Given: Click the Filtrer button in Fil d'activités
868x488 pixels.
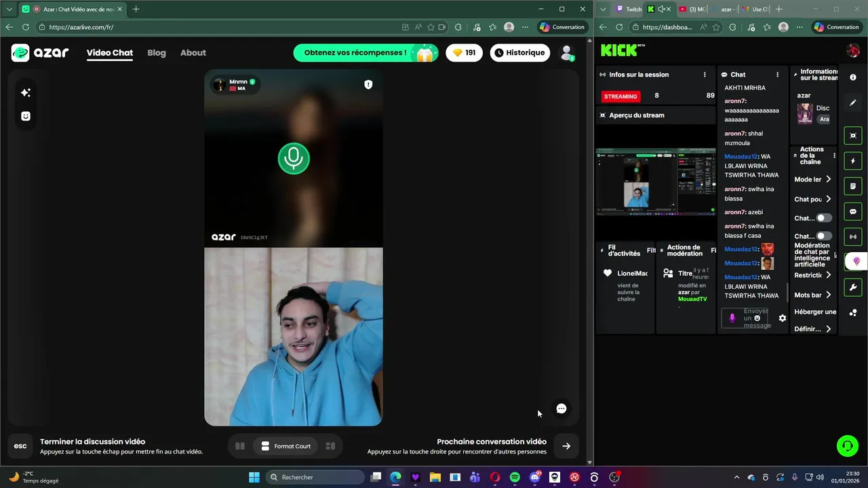Looking at the screenshot, I should (651, 250).
